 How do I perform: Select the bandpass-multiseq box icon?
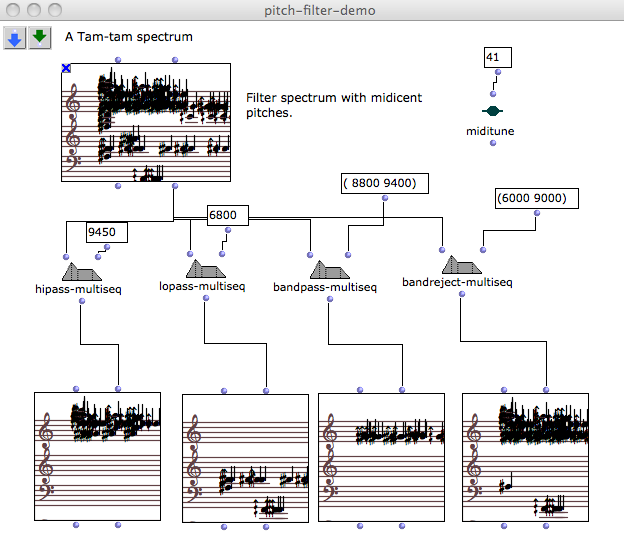pyautogui.click(x=327, y=270)
